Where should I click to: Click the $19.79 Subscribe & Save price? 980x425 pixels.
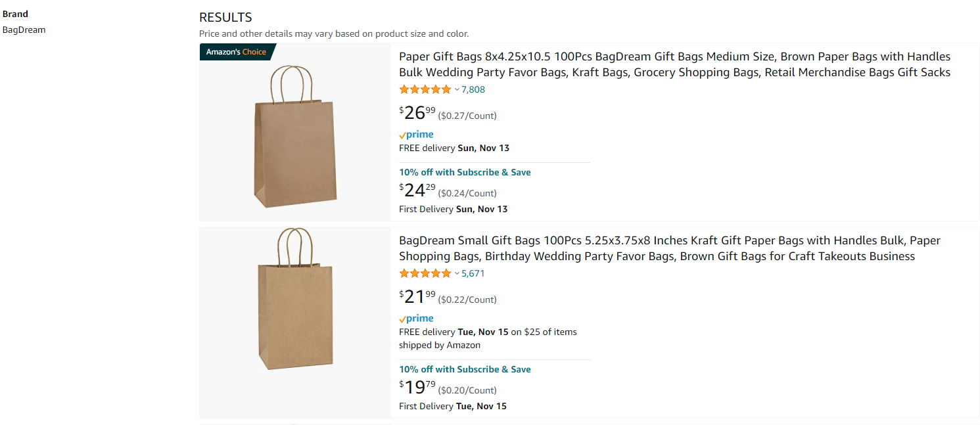tap(417, 388)
